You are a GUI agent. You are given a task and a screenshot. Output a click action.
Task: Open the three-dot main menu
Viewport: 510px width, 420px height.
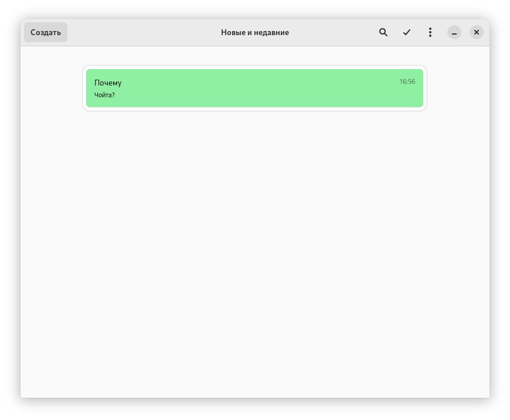[430, 32]
